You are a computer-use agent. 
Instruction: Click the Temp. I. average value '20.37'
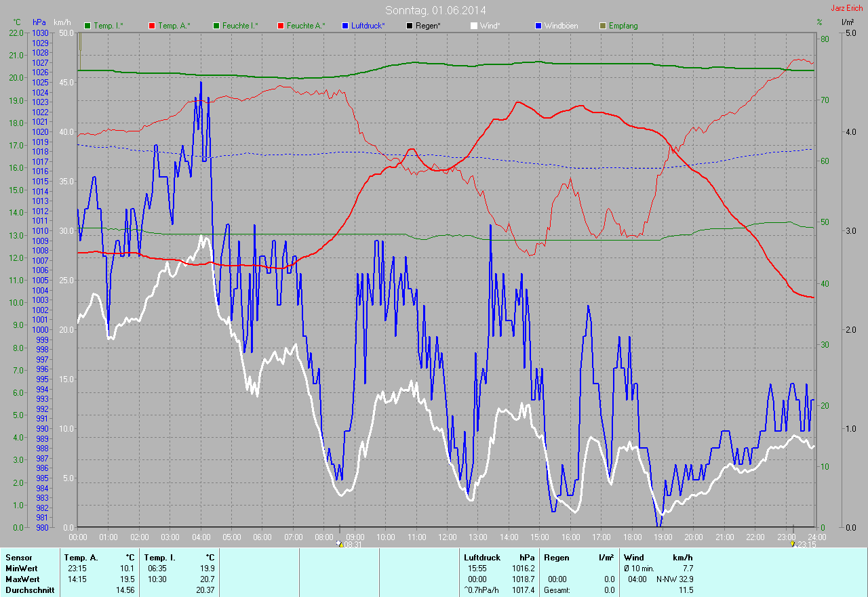pyautogui.click(x=205, y=590)
